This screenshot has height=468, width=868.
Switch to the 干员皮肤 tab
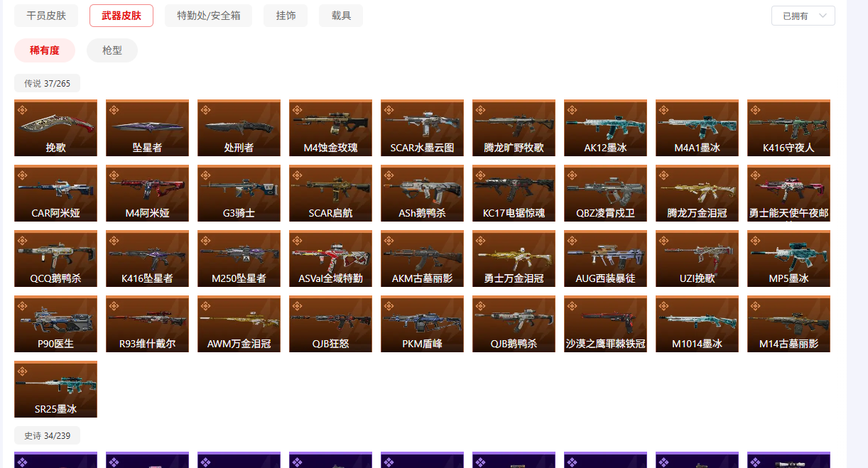[46, 16]
